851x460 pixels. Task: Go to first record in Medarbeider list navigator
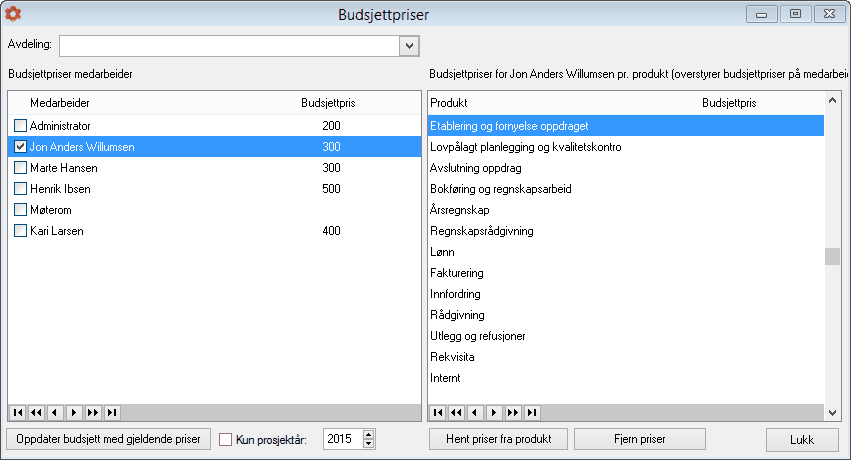pos(17,413)
